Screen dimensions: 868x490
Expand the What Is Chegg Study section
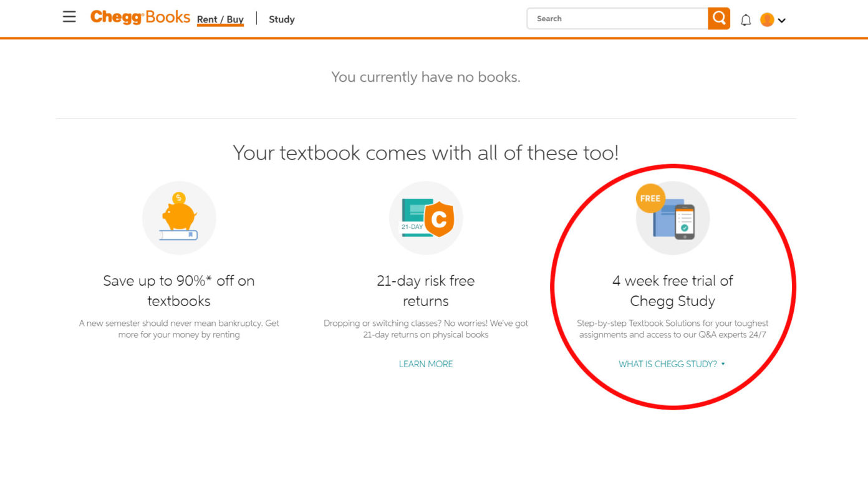[672, 364]
